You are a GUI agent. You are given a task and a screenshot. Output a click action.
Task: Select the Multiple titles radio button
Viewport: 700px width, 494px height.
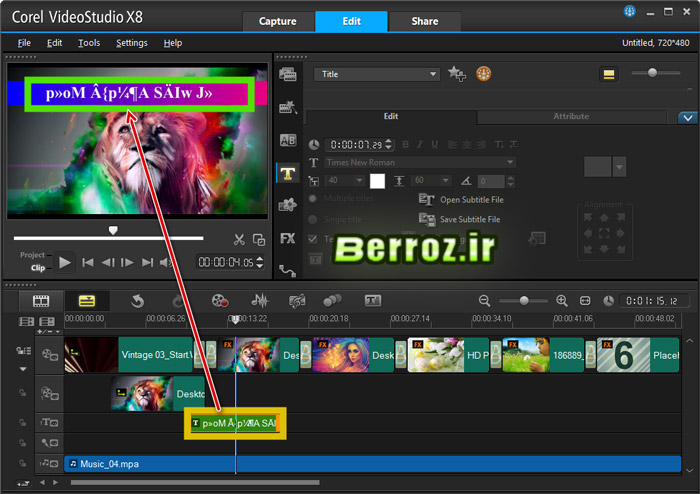click(x=314, y=198)
